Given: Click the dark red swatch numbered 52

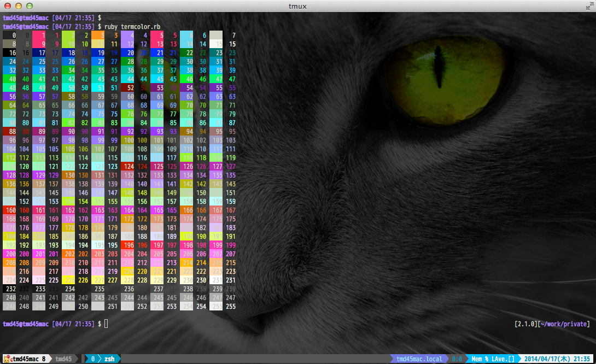Looking at the screenshot, I should coord(127,88).
